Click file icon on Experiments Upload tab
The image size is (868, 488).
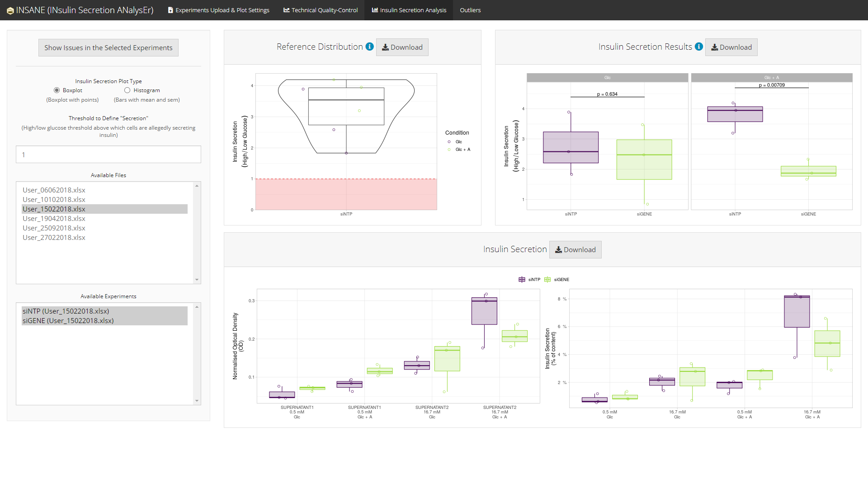(170, 10)
